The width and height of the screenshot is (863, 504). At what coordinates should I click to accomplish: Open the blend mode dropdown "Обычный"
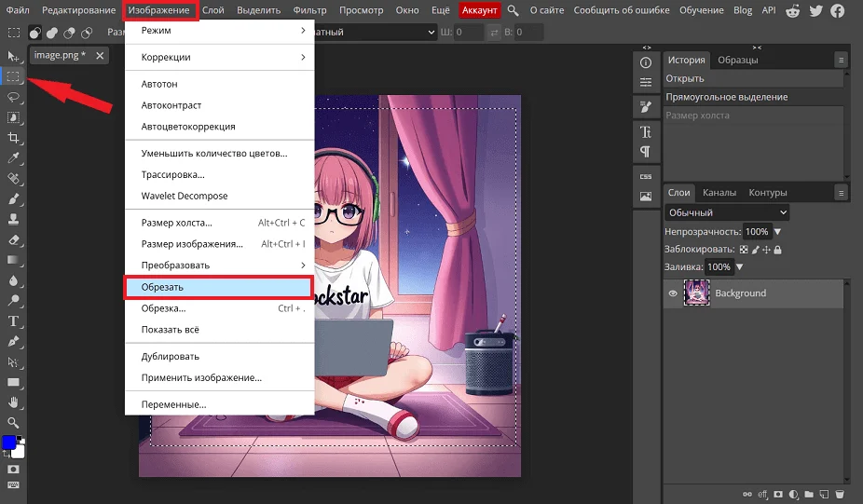(x=727, y=212)
